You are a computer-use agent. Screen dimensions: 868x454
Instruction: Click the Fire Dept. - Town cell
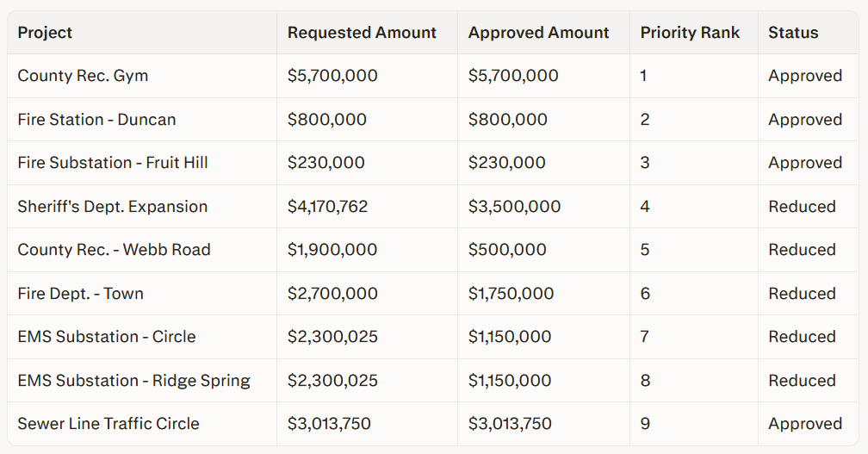(x=80, y=294)
